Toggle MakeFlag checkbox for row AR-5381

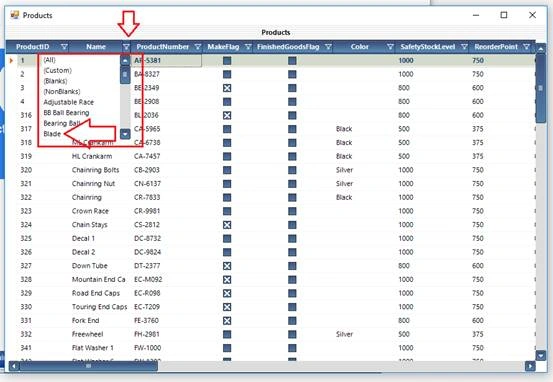tap(227, 61)
